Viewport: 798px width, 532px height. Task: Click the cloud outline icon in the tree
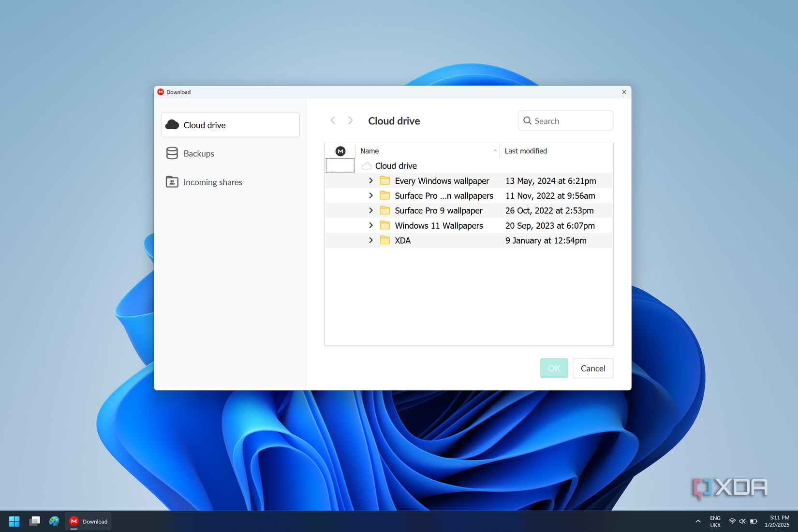[x=367, y=165]
